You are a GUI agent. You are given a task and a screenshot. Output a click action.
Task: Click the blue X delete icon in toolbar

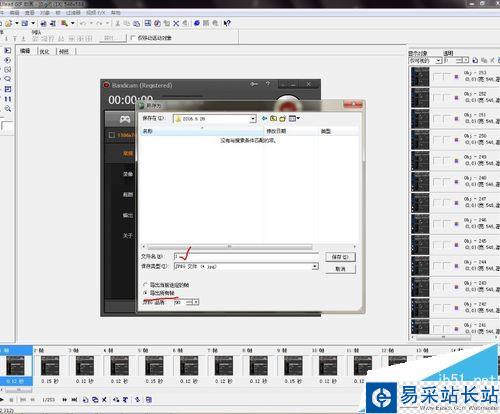176,23
